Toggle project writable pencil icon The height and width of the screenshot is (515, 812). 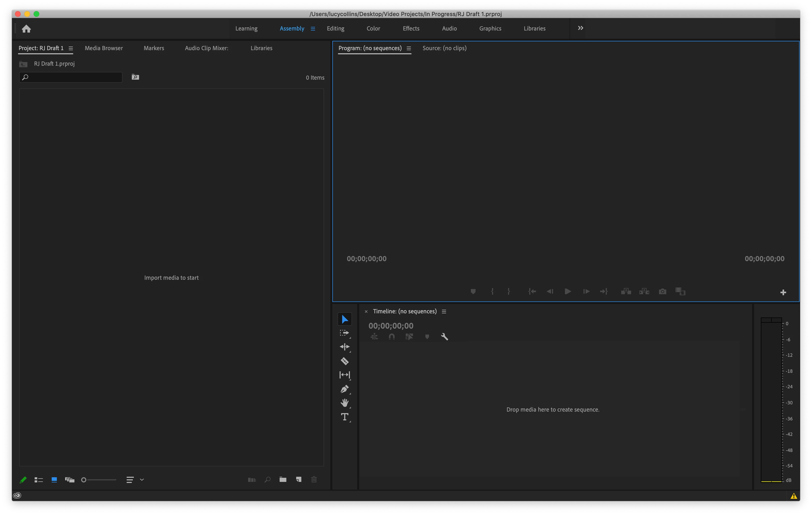tap(23, 480)
